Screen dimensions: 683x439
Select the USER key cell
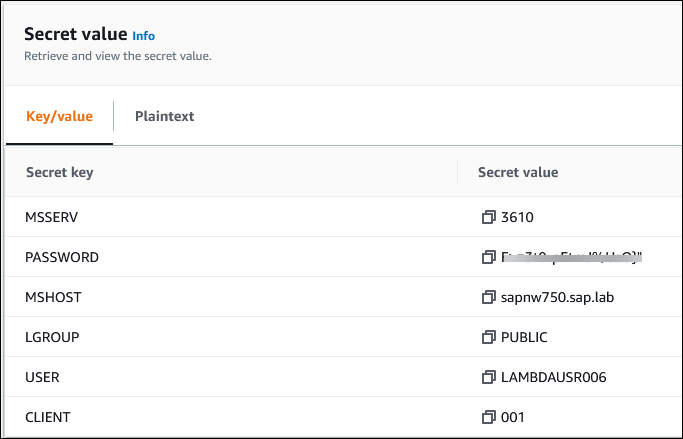pyautogui.click(x=42, y=377)
